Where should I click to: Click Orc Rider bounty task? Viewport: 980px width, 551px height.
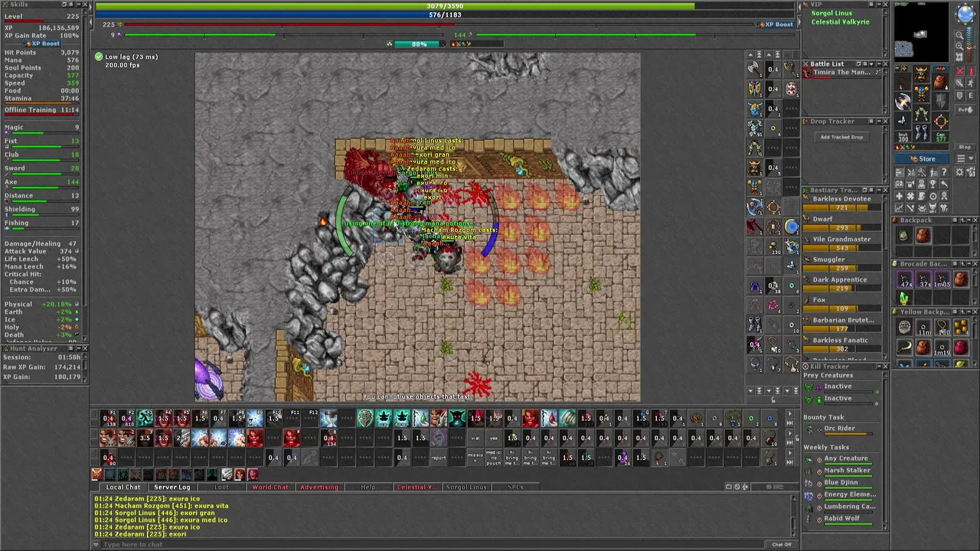coord(839,429)
